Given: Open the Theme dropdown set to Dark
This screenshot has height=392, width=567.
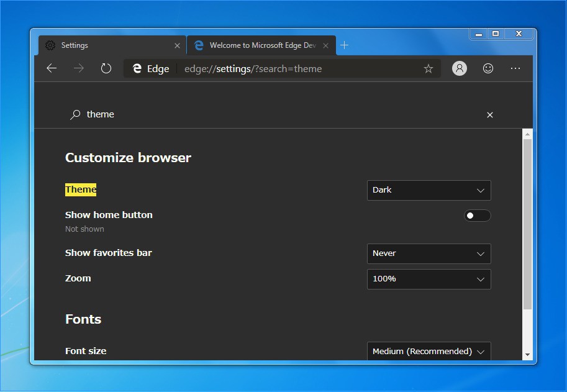Looking at the screenshot, I should (x=429, y=190).
